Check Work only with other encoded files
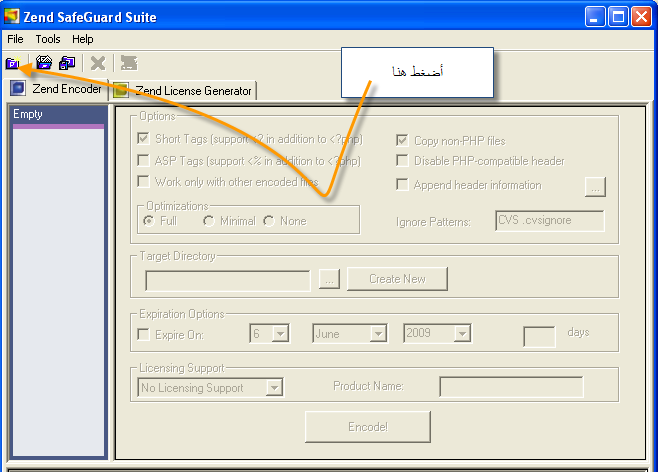658x472 pixels. pos(143,181)
